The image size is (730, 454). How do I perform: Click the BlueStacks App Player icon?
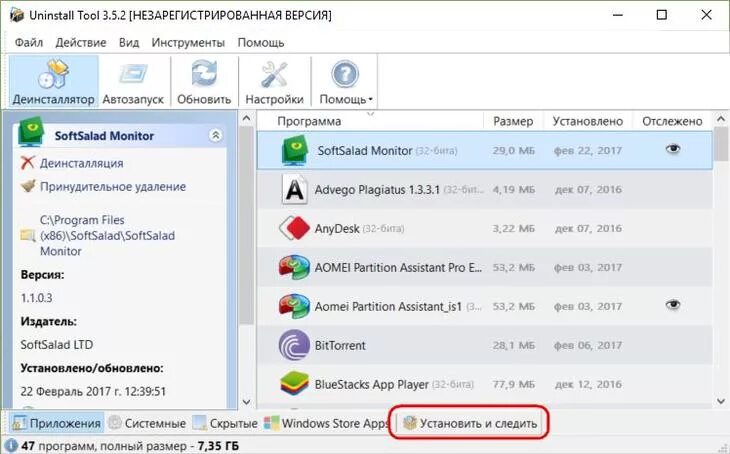[294, 384]
